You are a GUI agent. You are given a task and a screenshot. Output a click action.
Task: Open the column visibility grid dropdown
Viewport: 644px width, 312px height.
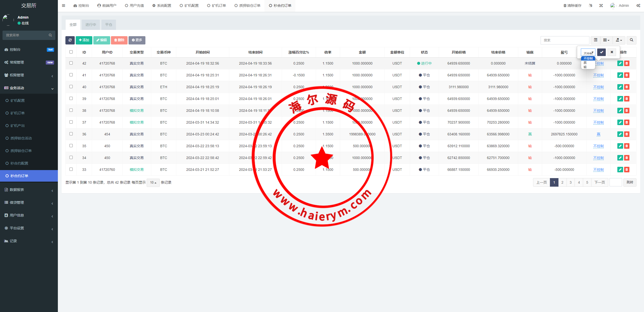[x=606, y=40]
